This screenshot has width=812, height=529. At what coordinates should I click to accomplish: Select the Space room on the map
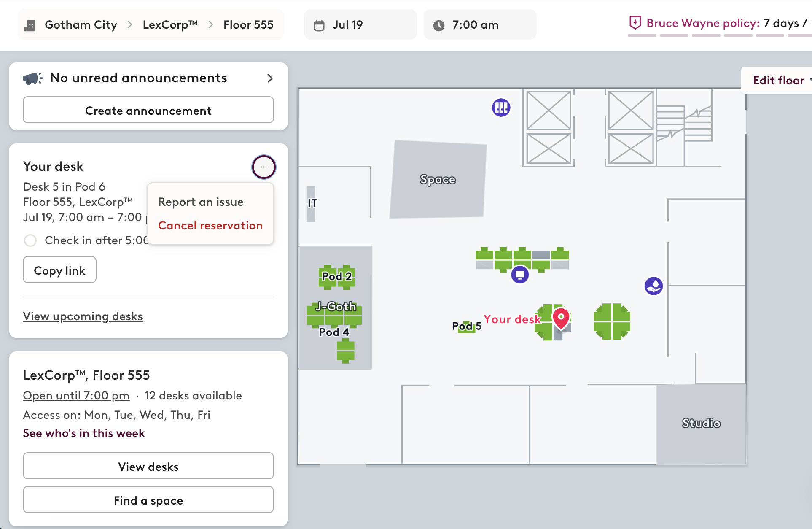(438, 180)
